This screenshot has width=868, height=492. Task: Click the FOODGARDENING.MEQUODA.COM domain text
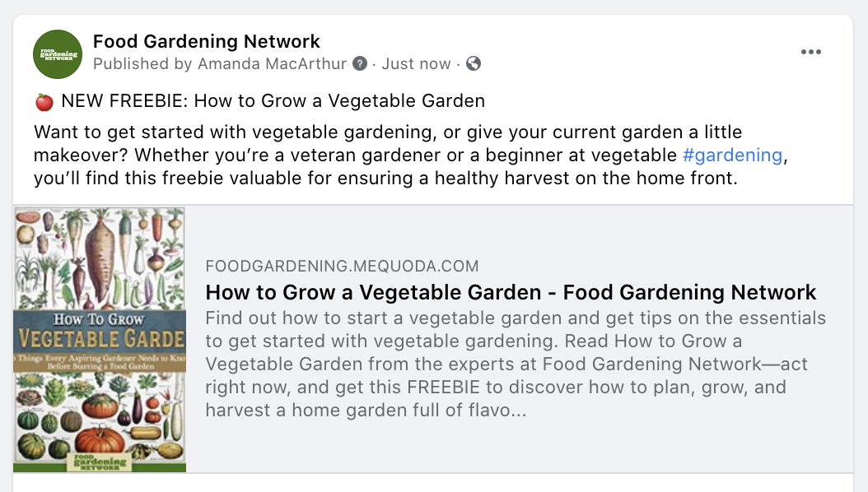[342, 266]
